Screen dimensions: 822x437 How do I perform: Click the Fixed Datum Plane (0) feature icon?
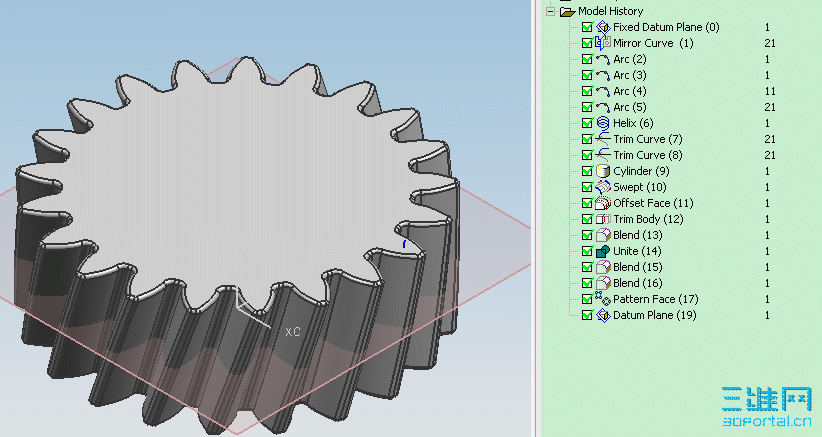[603, 27]
